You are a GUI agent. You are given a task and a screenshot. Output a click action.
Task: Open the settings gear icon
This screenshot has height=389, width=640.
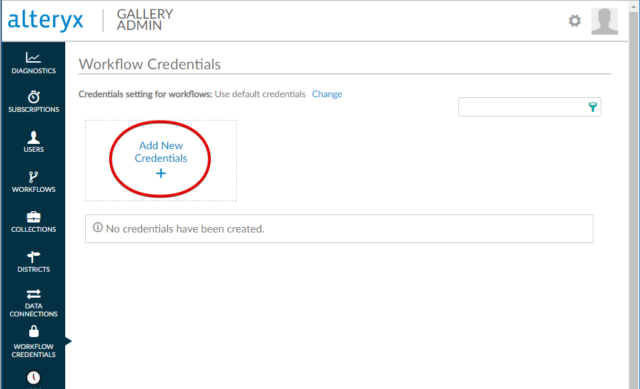[575, 21]
